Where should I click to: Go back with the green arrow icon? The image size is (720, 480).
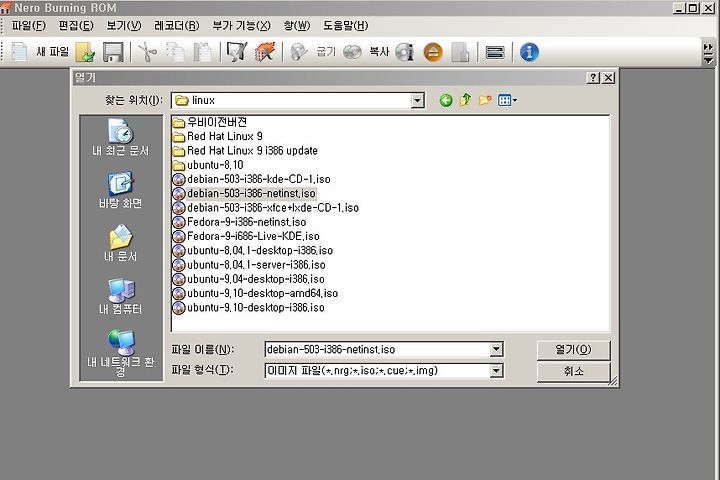click(x=445, y=100)
